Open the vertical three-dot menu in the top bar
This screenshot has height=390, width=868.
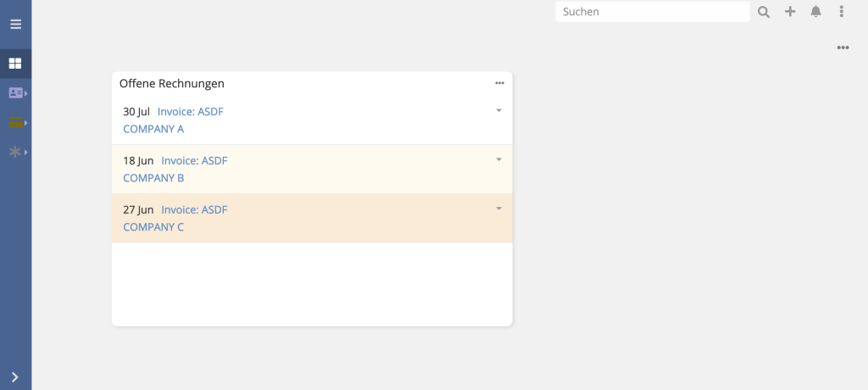coord(842,11)
